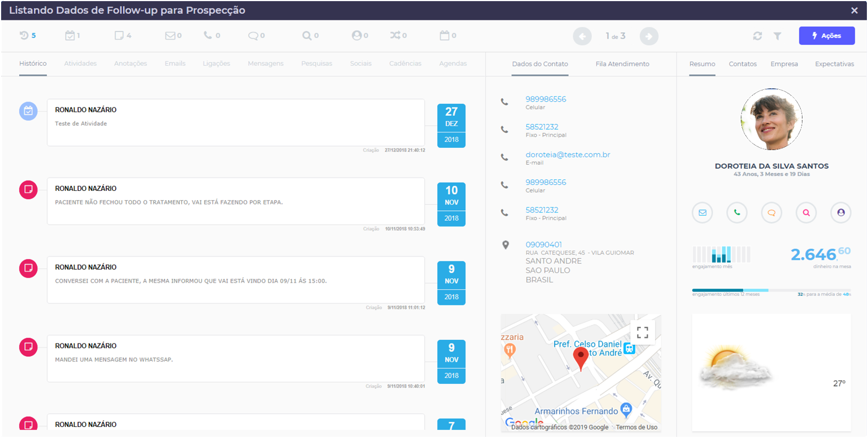Image resolution: width=868 pixels, height=438 pixels.
Task: Select the Histórico tab
Action: pyautogui.click(x=33, y=63)
